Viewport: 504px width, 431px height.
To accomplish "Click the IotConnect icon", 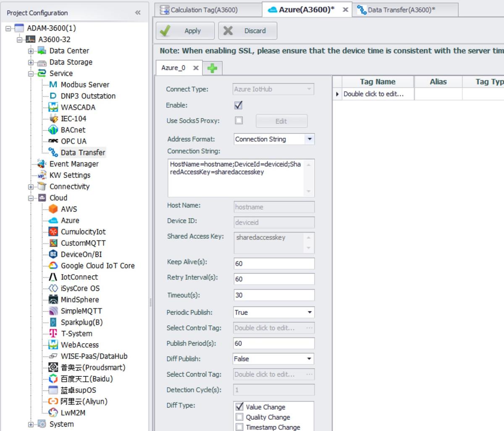I will (53, 277).
